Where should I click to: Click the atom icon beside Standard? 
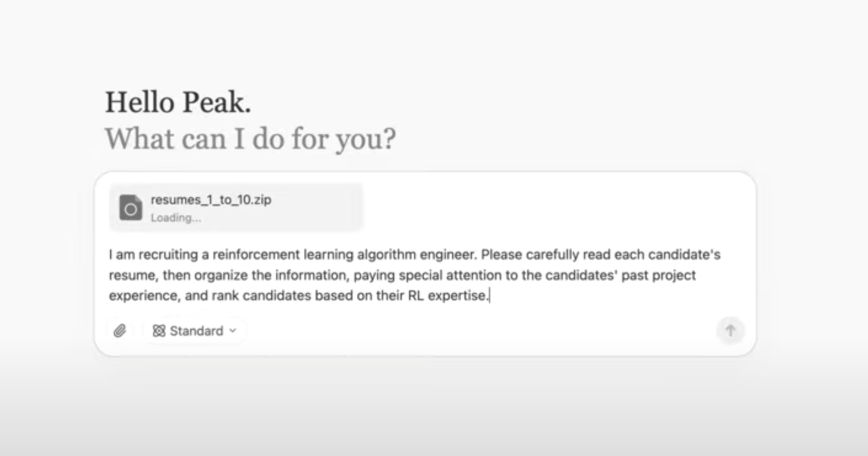(x=159, y=331)
